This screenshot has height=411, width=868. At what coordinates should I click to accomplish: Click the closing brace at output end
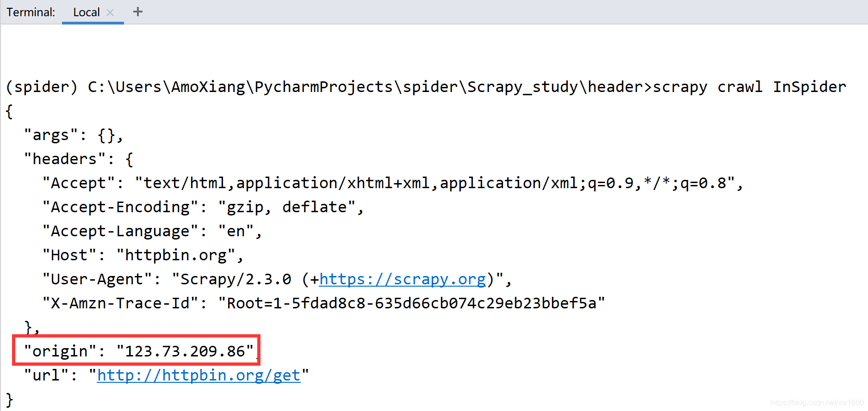[x=9, y=399]
